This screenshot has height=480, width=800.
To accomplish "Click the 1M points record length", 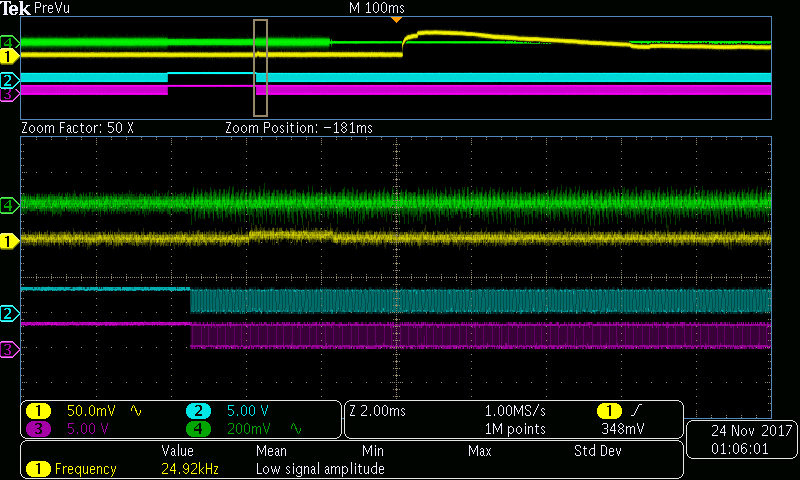I will pos(515,429).
